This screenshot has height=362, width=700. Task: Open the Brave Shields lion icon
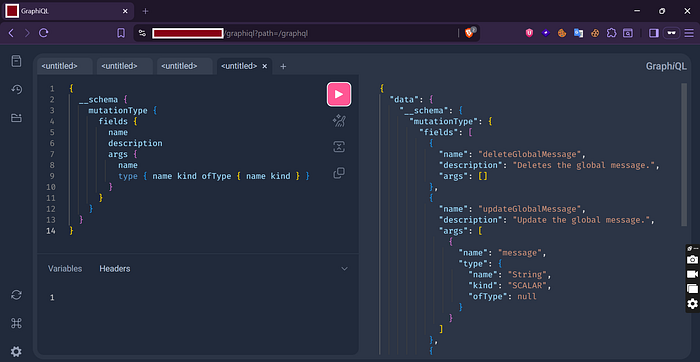[x=470, y=33]
